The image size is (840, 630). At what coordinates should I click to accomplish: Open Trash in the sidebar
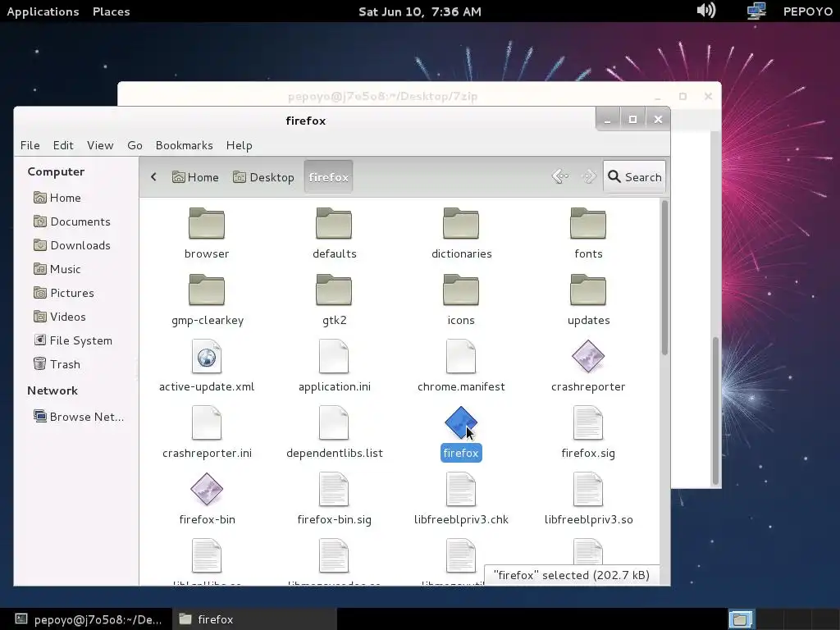(x=57, y=364)
